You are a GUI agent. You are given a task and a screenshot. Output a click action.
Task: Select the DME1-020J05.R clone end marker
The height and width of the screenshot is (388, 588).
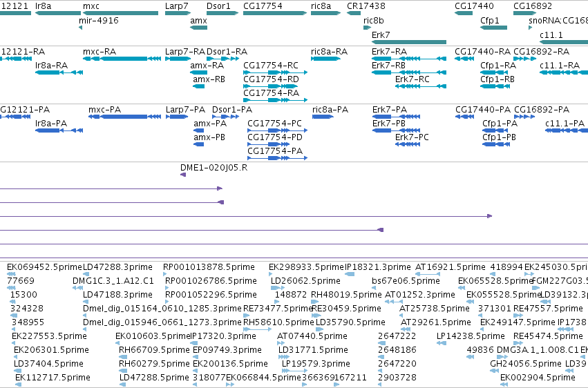point(183,175)
